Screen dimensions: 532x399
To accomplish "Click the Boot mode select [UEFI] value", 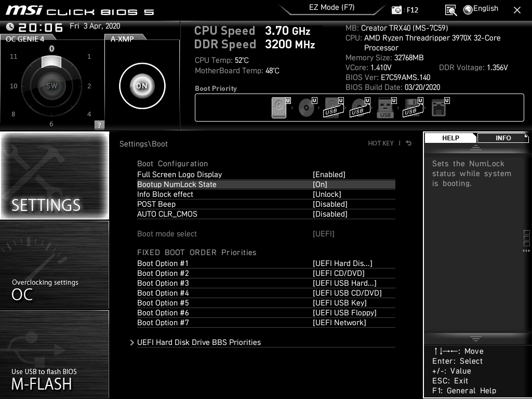I will [323, 233].
